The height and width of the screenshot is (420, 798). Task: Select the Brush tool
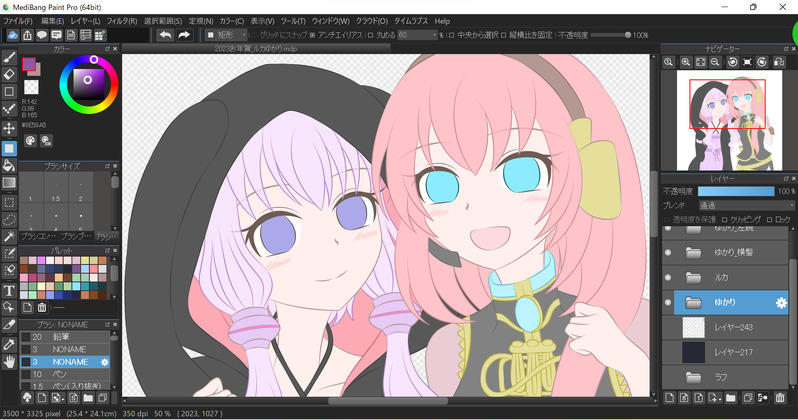point(9,58)
